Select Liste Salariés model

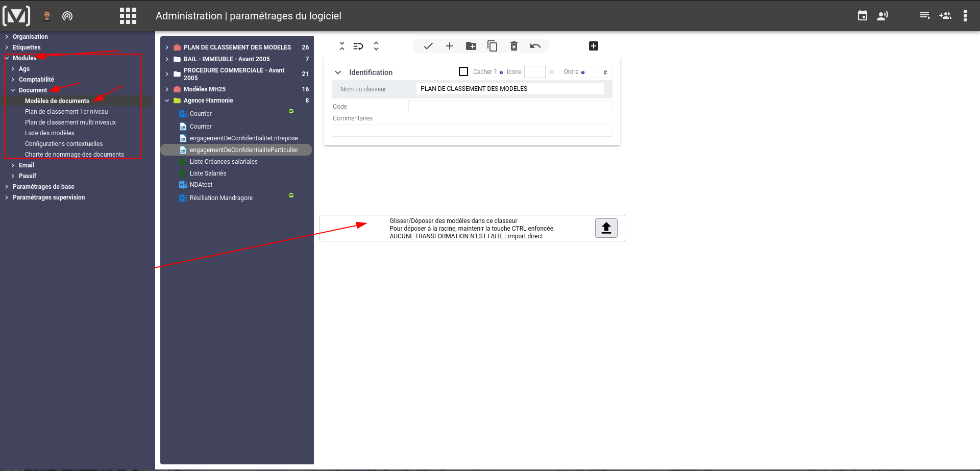pos(208,173)
